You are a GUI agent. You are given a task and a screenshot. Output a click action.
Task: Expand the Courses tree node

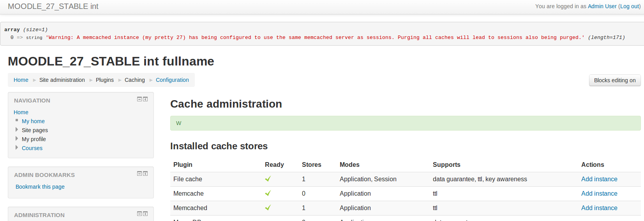click(17, 148)
